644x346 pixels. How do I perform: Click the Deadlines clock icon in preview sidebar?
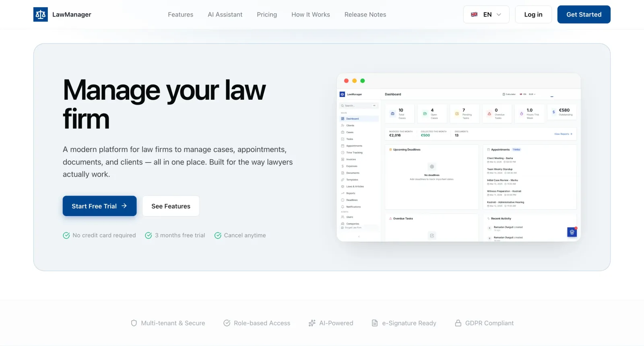click(343, 200)
